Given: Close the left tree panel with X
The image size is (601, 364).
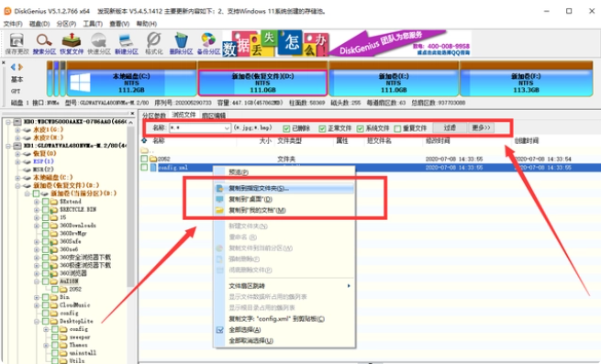Looking at the screenshot, I should coord(132,114).
